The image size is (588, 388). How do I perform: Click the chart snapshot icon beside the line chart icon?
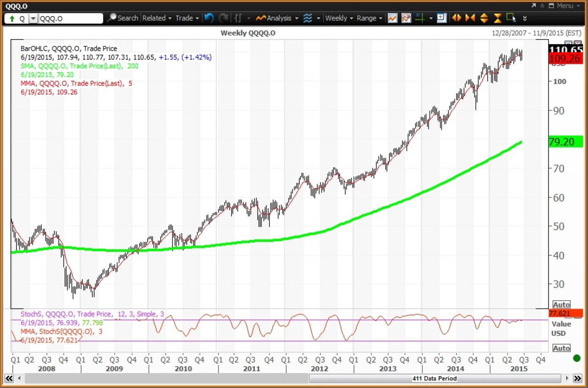pos(406,18)
